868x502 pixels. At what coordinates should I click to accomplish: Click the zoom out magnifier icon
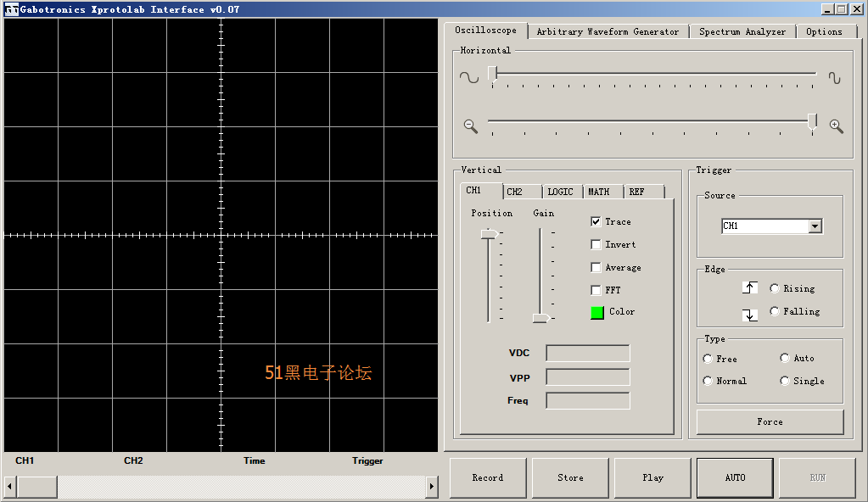point(471,126)
